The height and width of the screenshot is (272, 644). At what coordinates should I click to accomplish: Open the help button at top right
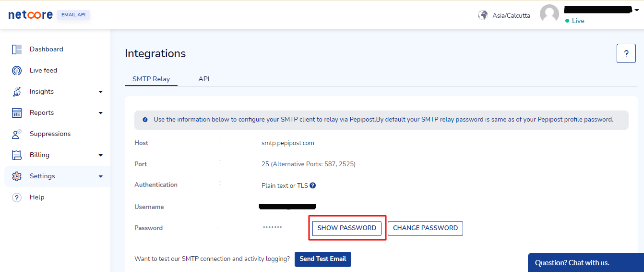pos(626,53)
